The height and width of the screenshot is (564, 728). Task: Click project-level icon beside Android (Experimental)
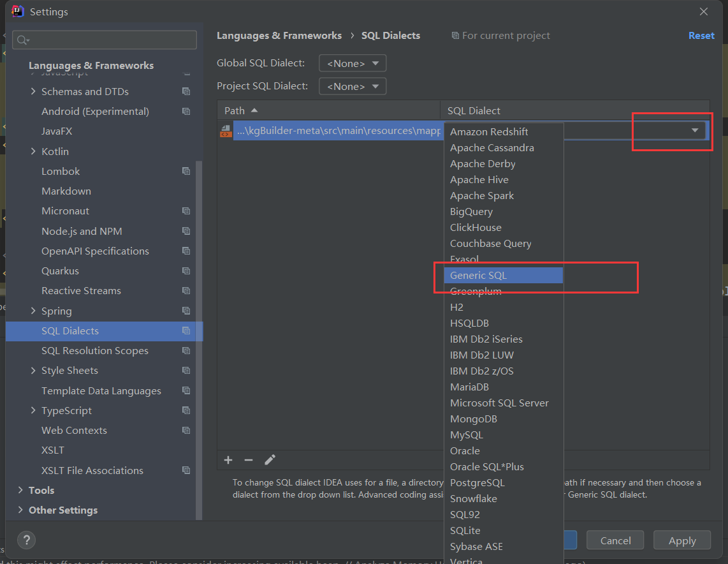pyautogui.click(x=186, y=112)
